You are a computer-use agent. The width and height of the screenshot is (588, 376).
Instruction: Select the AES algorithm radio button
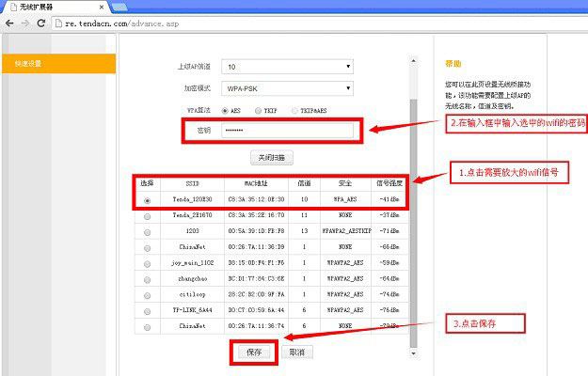(226, 110)
